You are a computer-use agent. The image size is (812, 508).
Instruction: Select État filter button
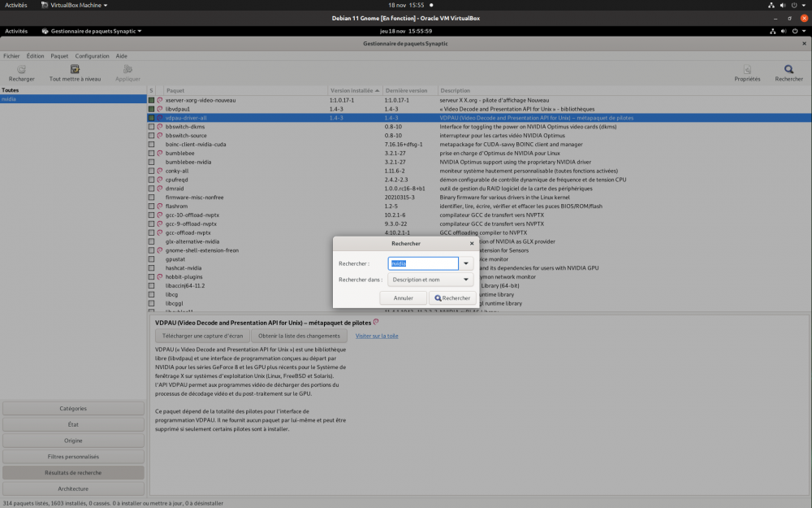(73, 424)
